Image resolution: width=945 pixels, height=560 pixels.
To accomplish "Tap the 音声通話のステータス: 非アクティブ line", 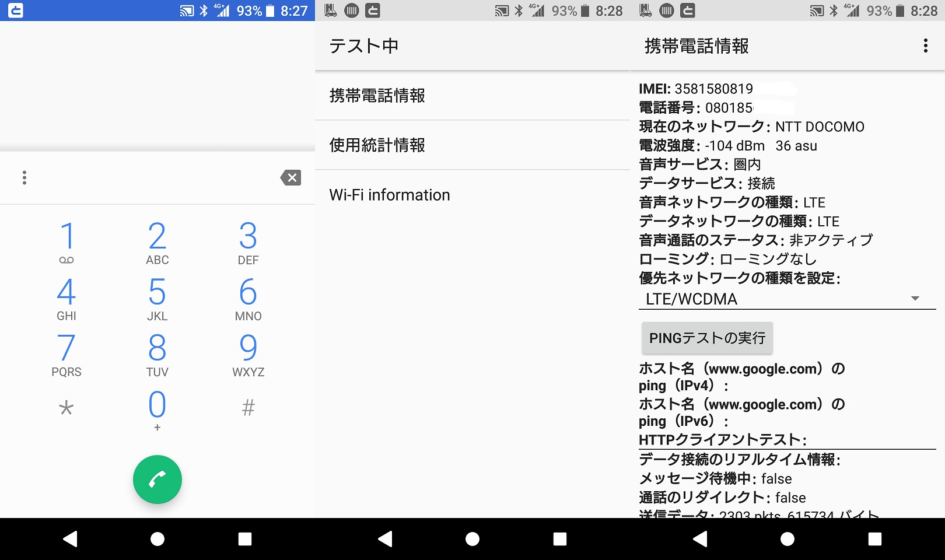I will 756,240.
